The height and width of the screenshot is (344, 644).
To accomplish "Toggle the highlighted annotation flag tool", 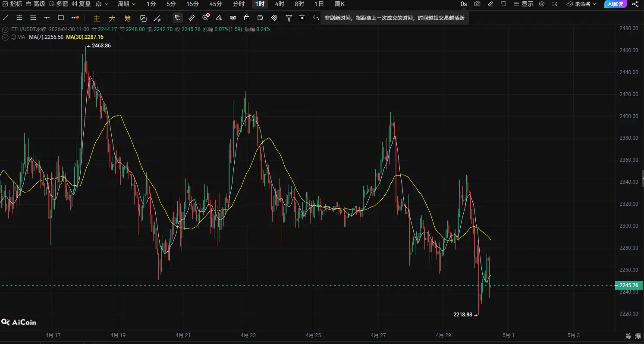I will 178,18.
